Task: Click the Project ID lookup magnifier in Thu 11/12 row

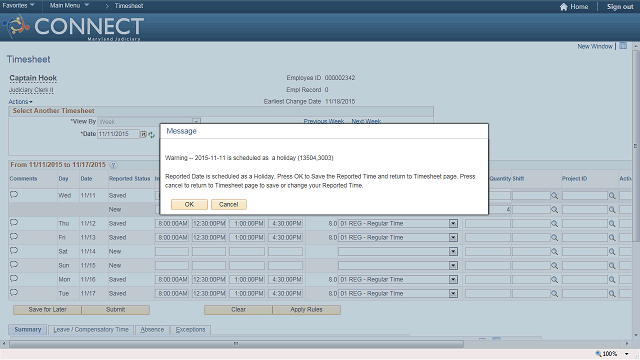Action: point(612,224)
